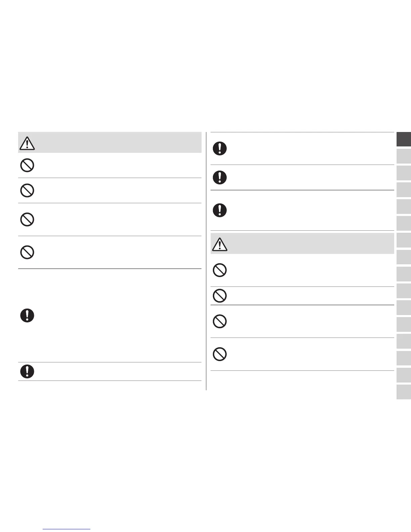Click the third exclamation icon in the right column
Viewport: 411px width, 532px height.
[x=220, y=210]
